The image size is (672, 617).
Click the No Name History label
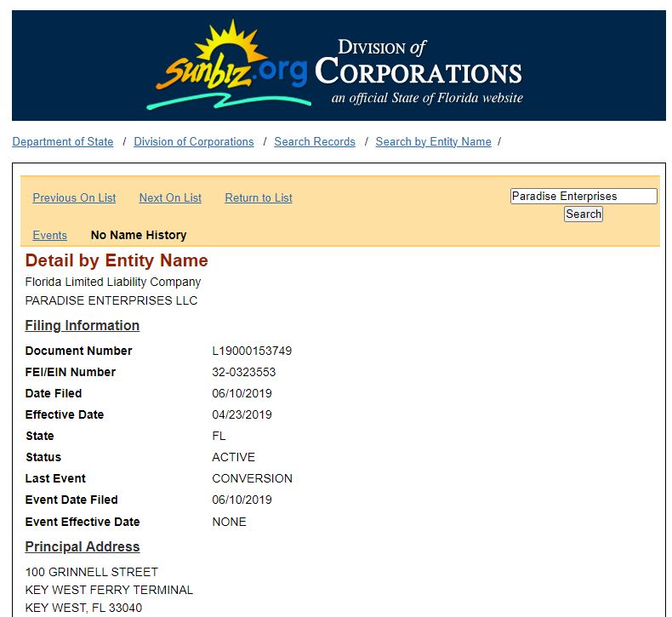pyautogui.click(x=139, y=235)
